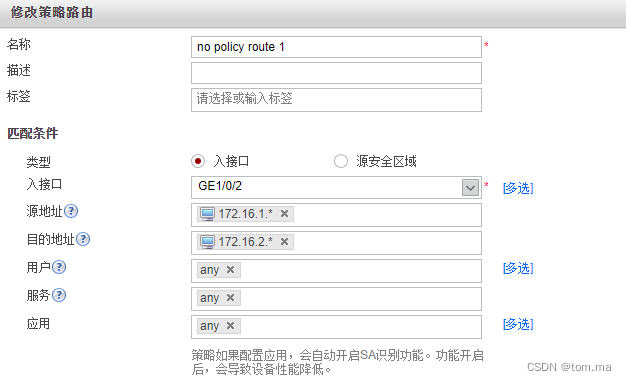Open help icon beside 用户 label
The image size is (626, 381).
(x=59, y=267)
